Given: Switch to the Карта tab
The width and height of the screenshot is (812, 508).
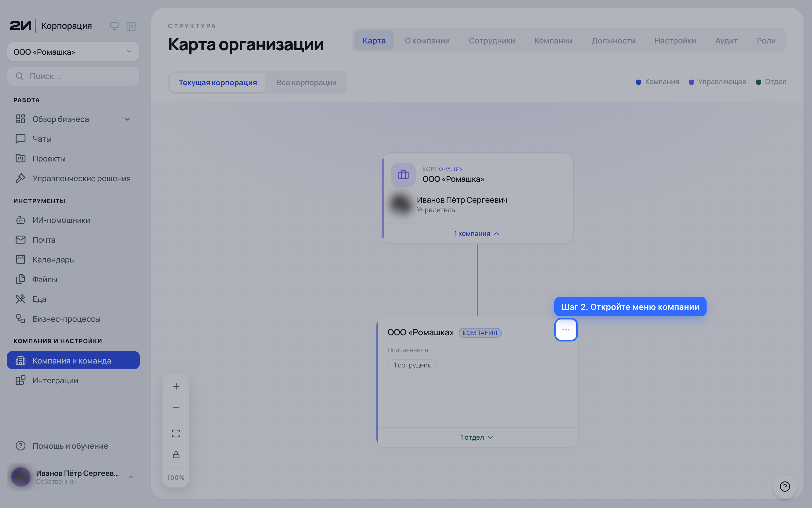Looking at the screenshot, I should pyautogui.click(x=374, y=41).
